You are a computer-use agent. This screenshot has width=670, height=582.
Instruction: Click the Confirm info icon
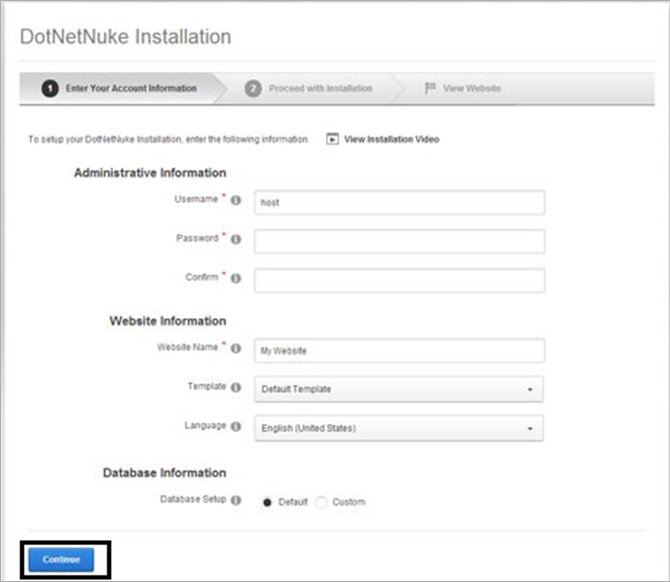point(236,278)
